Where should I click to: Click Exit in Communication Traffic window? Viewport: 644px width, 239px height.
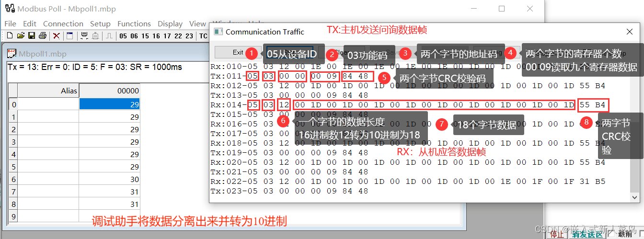pos(238,52)
